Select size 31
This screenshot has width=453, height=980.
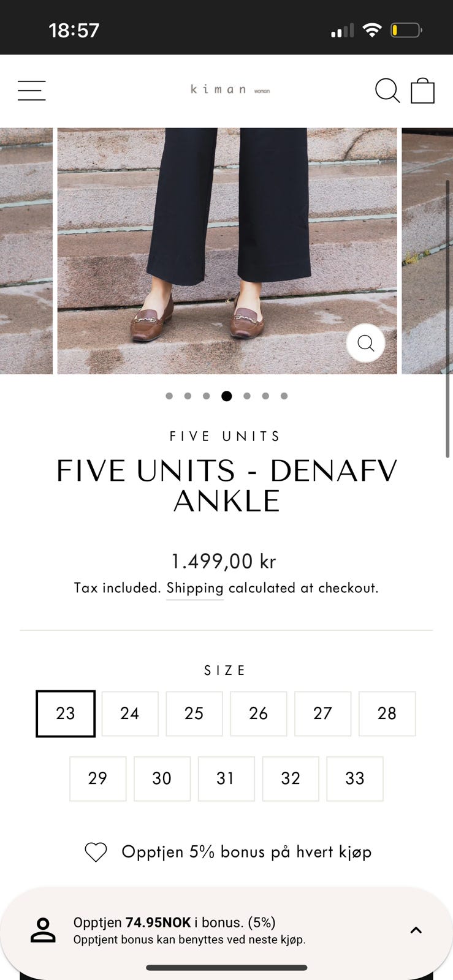tap(226, 778)
